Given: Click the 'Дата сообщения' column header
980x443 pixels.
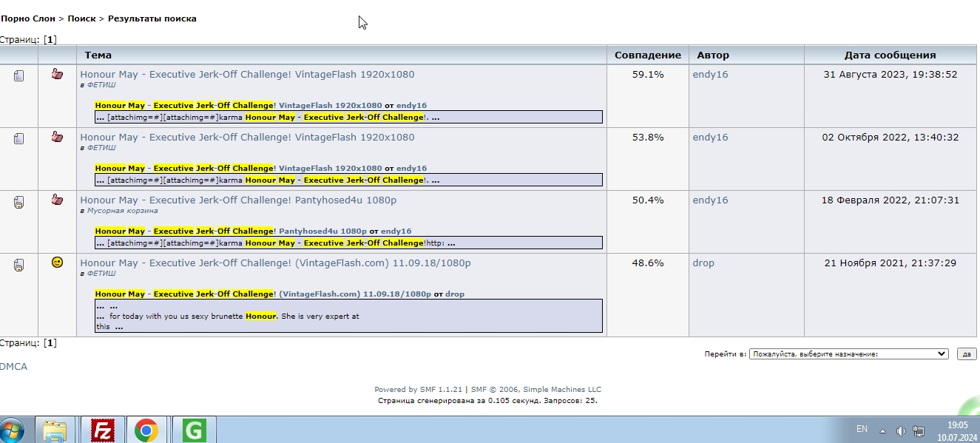Looking at the screenshot, I should tap(891, 55).
